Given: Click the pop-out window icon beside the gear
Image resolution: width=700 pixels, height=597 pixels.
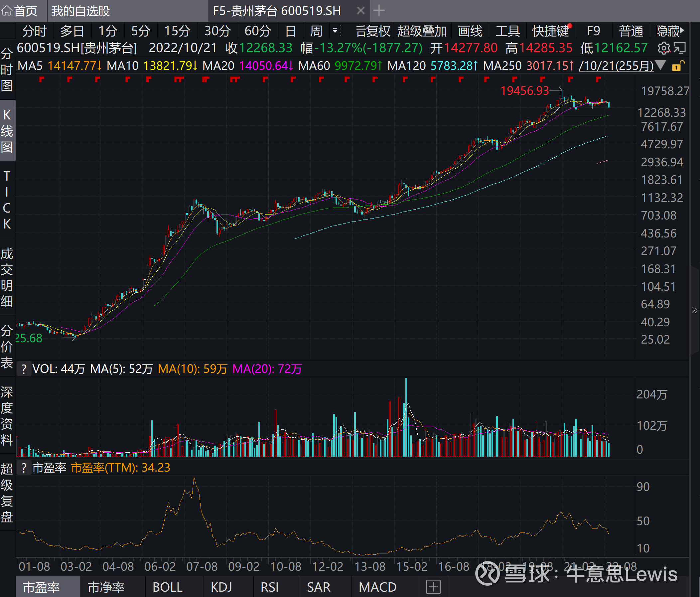Looking at the screenshot, I should [680, 48].
